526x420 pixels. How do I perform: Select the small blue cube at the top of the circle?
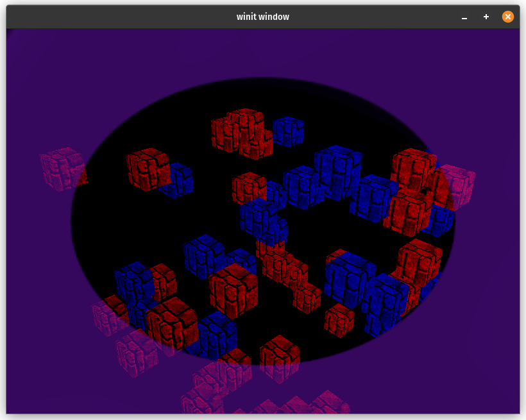point(289,131)
